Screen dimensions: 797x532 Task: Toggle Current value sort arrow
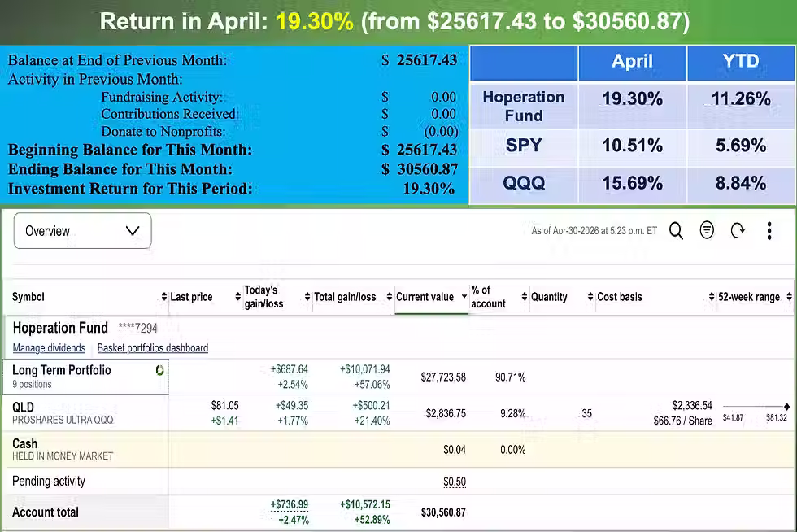click(464, 297)
